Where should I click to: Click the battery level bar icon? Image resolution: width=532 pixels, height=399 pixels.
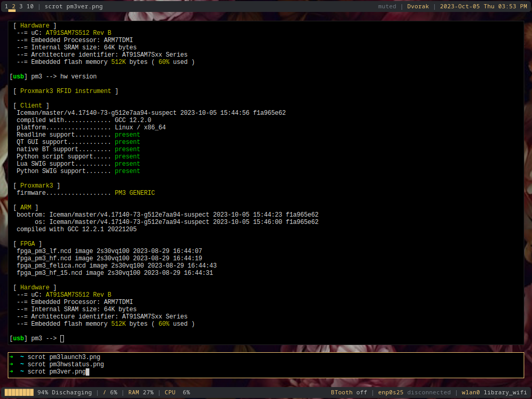(19, 393)
